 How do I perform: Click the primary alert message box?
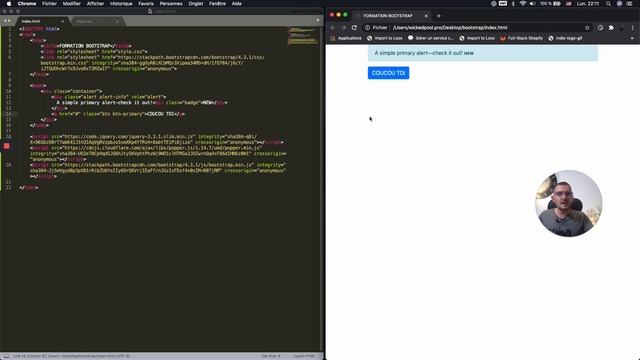(x=483, y=53)
